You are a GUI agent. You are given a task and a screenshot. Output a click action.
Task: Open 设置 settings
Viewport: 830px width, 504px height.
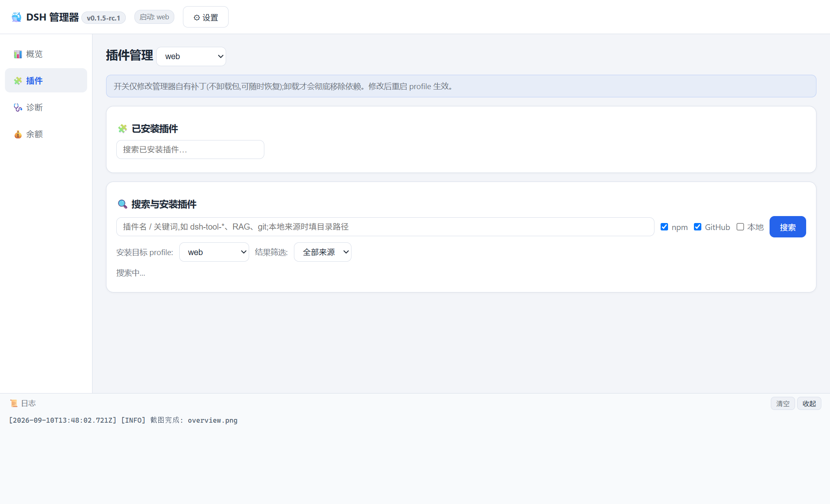[x=206, y=17]
